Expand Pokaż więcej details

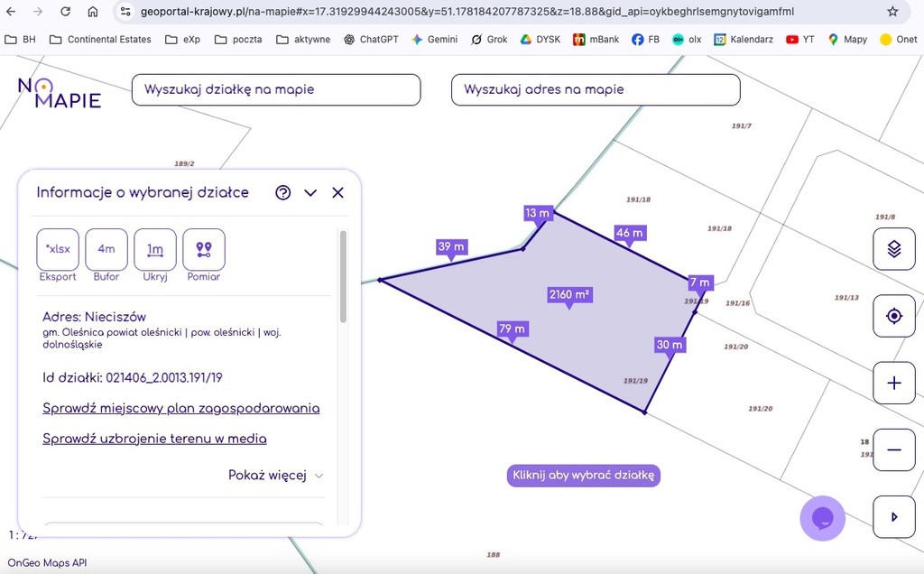tap(276, 476)
